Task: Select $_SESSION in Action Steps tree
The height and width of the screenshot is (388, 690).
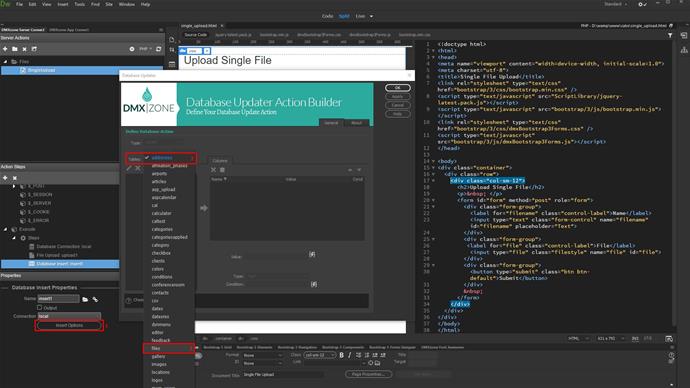Action: pyautogui.click(x=40, y=194)
